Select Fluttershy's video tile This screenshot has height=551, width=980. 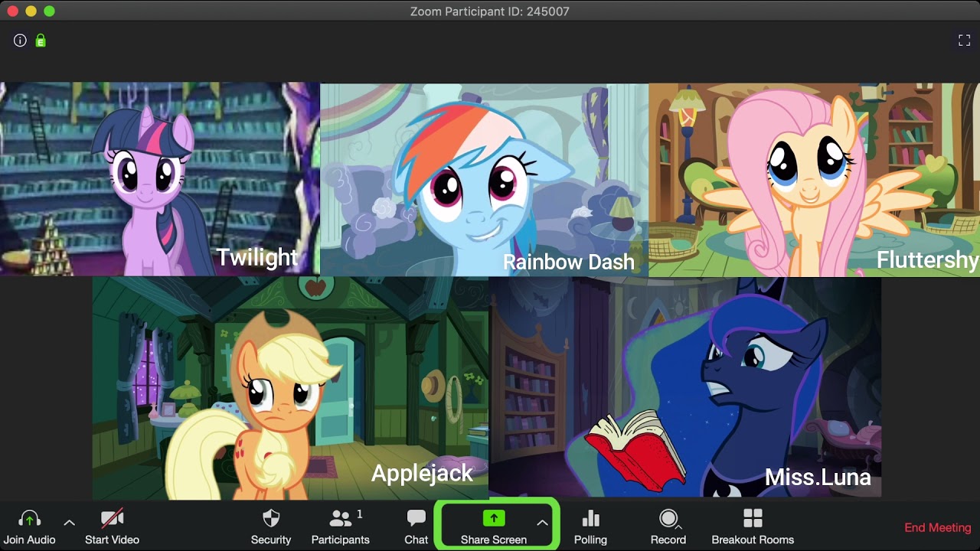[x=814, y=179]
